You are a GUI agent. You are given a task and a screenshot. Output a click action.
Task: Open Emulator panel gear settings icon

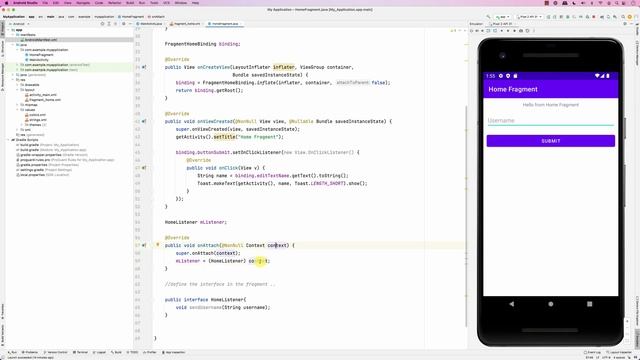click(624, 24)
